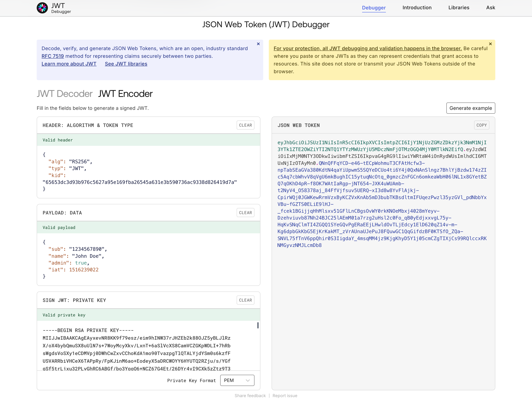Click Ask in the top navigation
The height and width of the screenshot is (413, 532).
(491, 8)
